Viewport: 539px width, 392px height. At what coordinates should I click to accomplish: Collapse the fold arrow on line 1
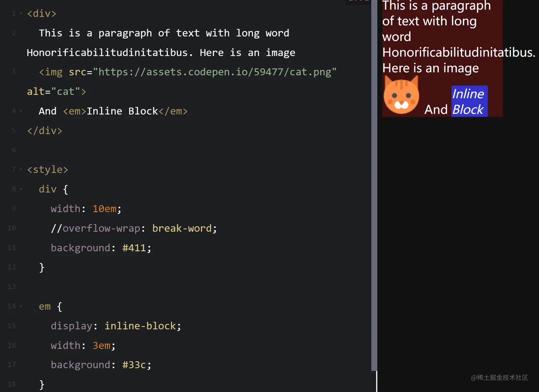(x=21, y=14)
